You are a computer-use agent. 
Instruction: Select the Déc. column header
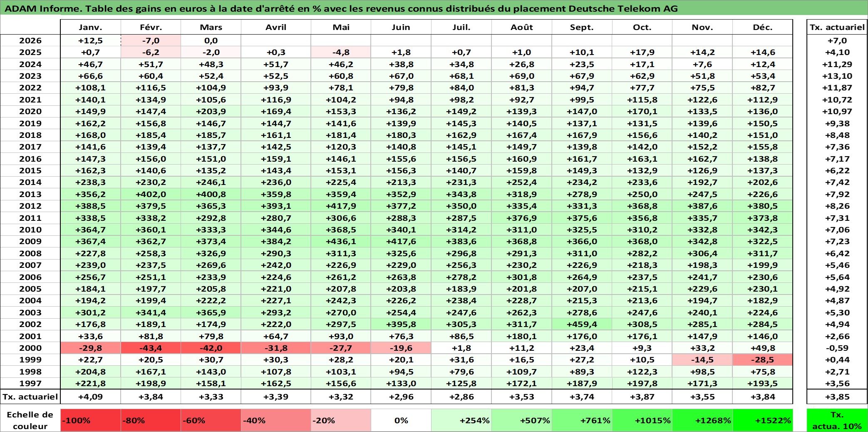[x=762, y=27]
